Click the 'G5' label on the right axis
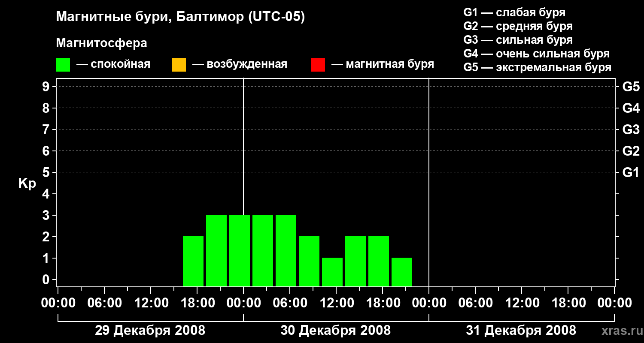Image resolution: width=644 pixels, height=343 pixels. click(x=631, y=87)
